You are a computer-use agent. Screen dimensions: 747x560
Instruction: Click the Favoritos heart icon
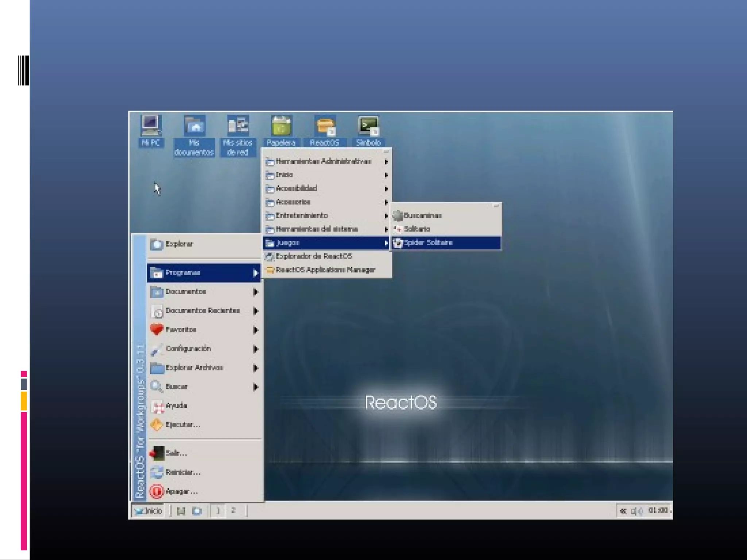pos(157,330)
